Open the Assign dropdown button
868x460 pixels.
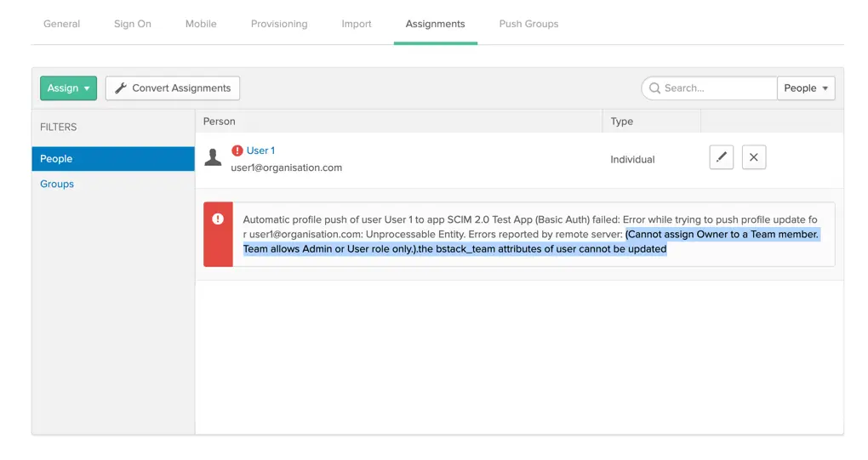click(68, 88)
